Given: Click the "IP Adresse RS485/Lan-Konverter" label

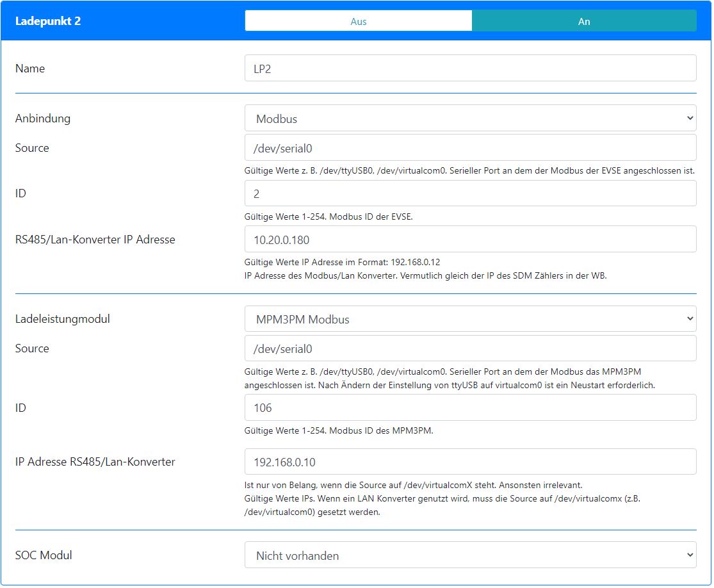Looking at the screenshot, I should (x=95, y=462).
